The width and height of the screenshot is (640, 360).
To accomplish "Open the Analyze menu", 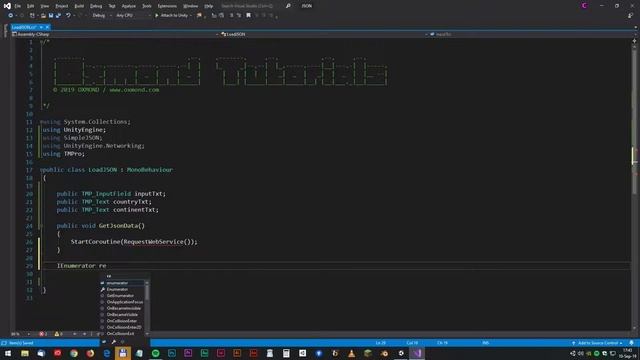I will 129,6.
